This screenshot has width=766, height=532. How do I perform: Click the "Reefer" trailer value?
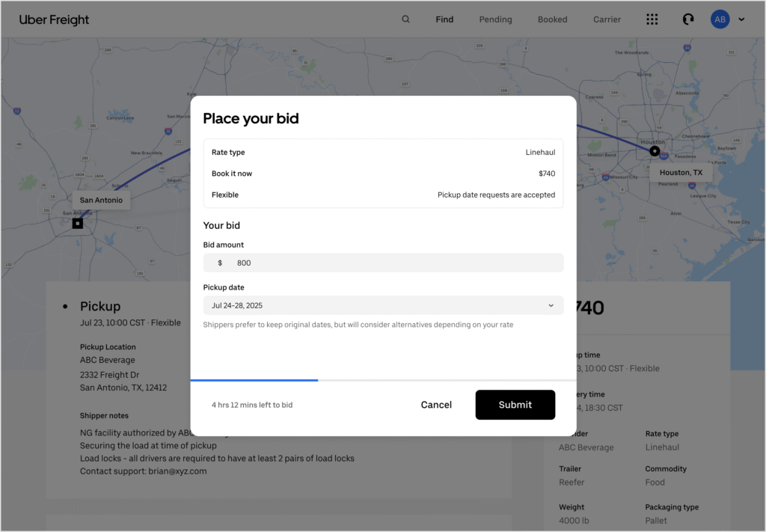[x=572, y=482]
